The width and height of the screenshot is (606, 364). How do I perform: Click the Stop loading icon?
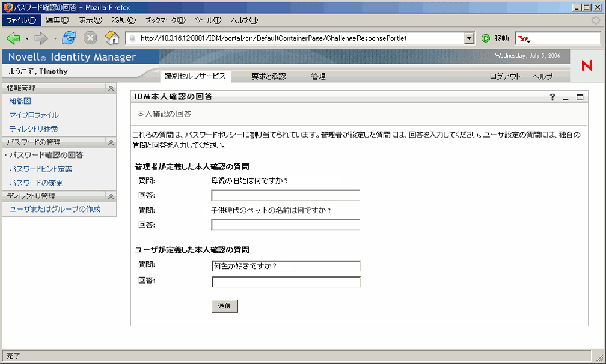click(x=90, y=38)
